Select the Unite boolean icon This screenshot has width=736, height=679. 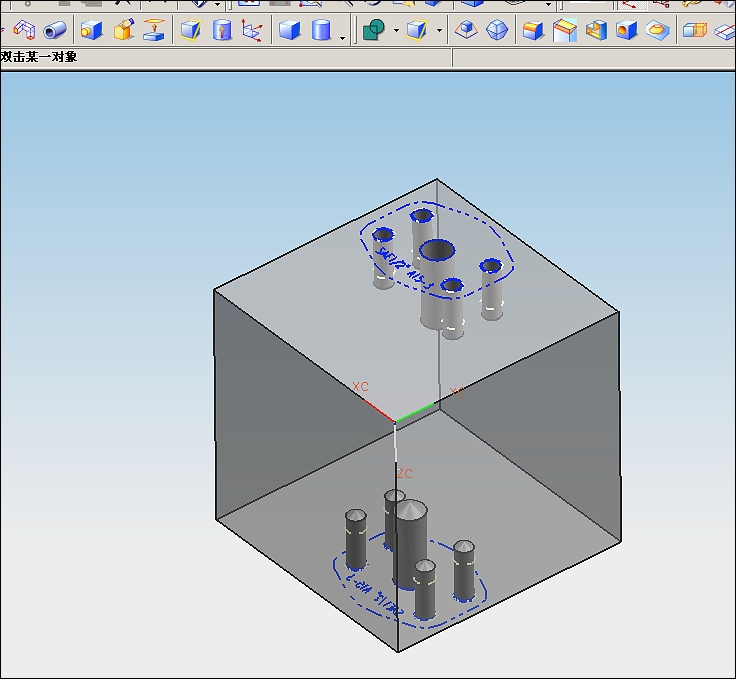(x=374, y=31)
